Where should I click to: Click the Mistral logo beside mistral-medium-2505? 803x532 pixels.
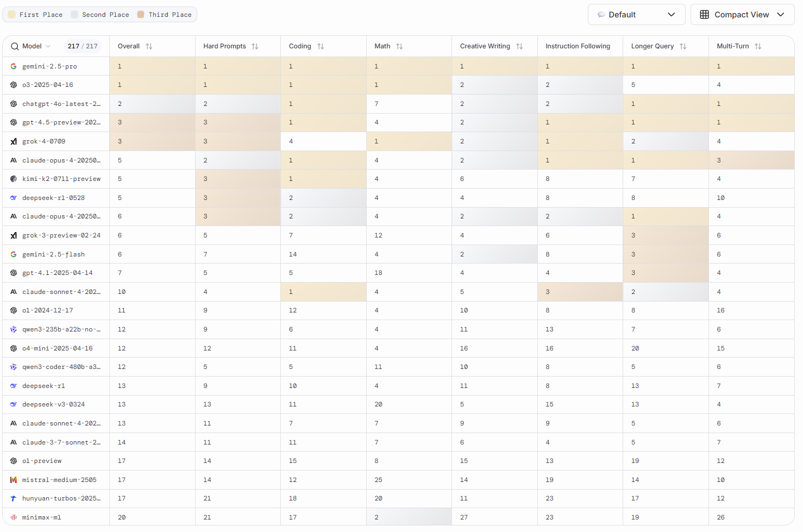coord(14,480)
